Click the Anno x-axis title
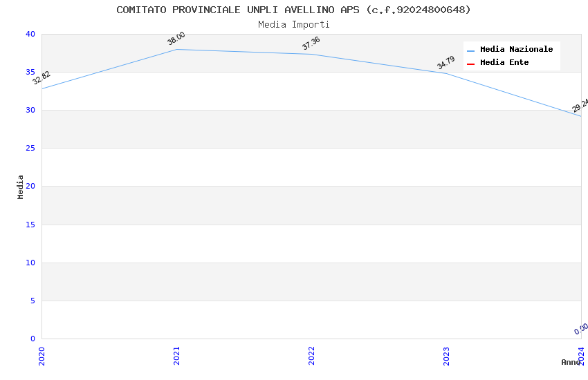588x380 pixels. tap(571, 362)
